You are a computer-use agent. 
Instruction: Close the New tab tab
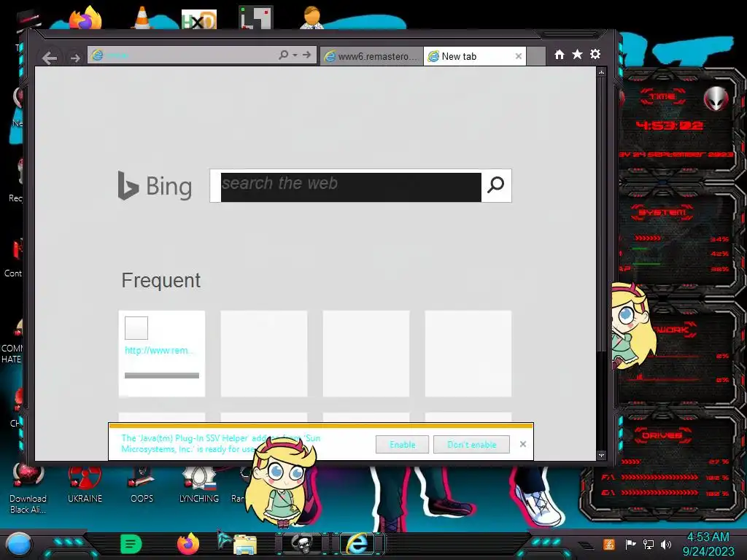[x=519, y=56]
